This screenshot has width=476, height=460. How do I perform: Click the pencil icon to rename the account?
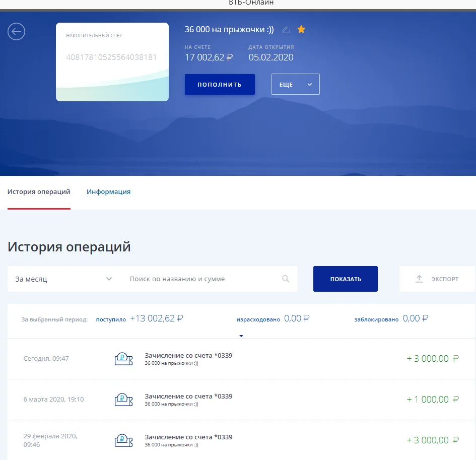click(285, 30)
